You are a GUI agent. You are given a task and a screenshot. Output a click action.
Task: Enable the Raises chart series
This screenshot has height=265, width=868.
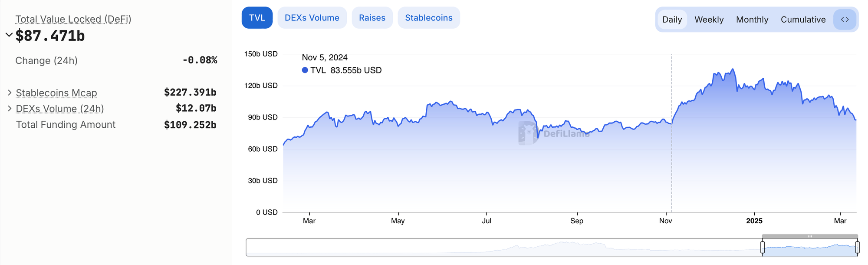pos(372,18)
